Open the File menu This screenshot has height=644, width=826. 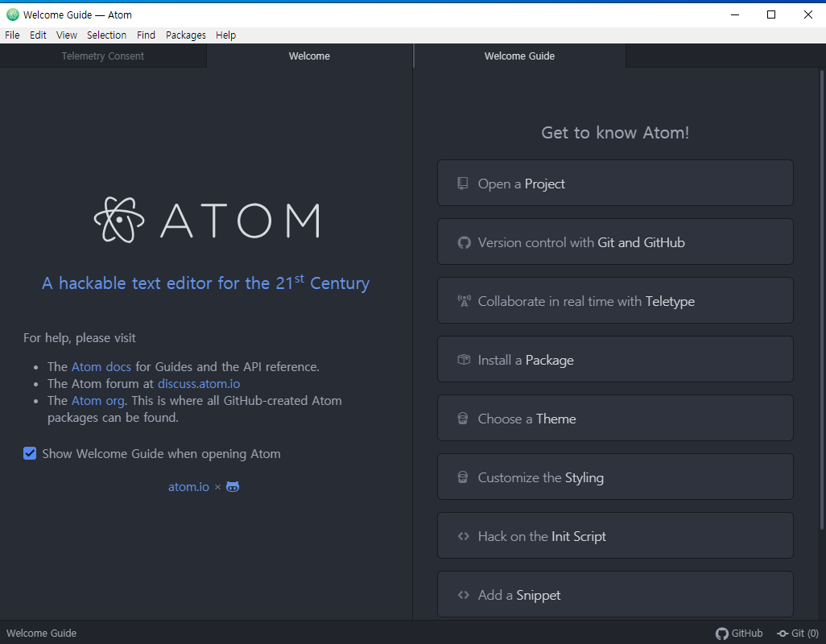[x=12, y=35]
